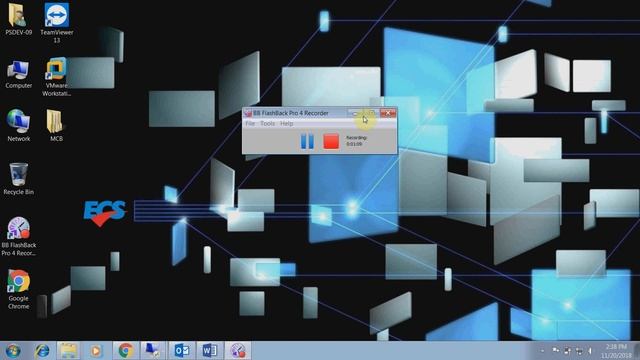Open the volume control in system tray
This screenshot has width=640, height=360.
(x=591, y=351)
